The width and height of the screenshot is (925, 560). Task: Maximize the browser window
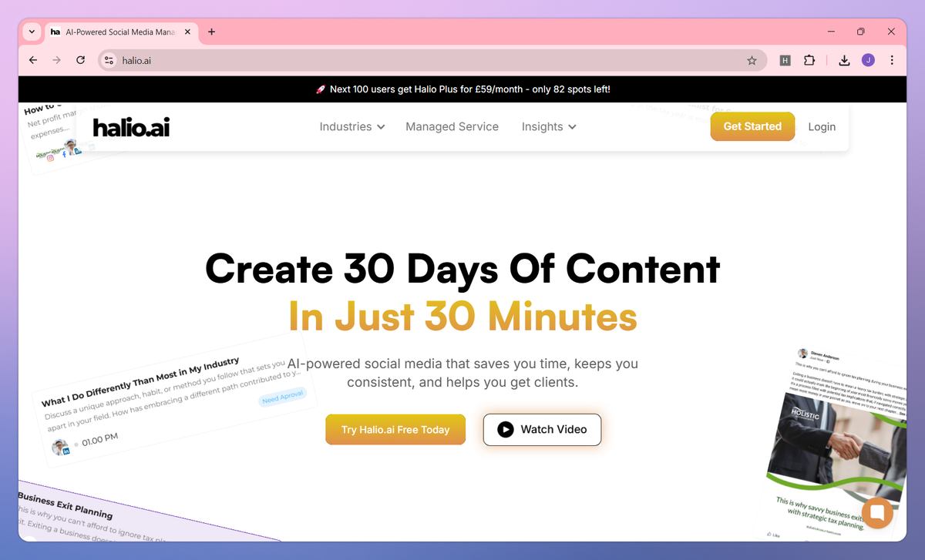click(861, 32)
